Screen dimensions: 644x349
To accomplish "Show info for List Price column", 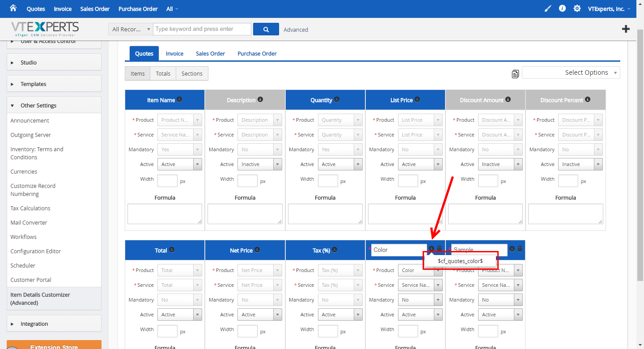I will pyautogui.click(x=417, y=99).
